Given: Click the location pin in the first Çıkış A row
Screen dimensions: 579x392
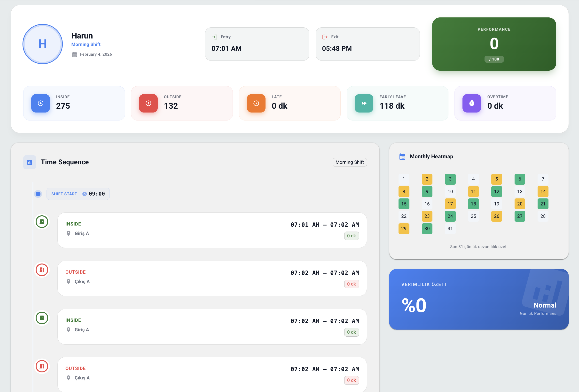Looking at the screenshot, I should coord(69,282).
